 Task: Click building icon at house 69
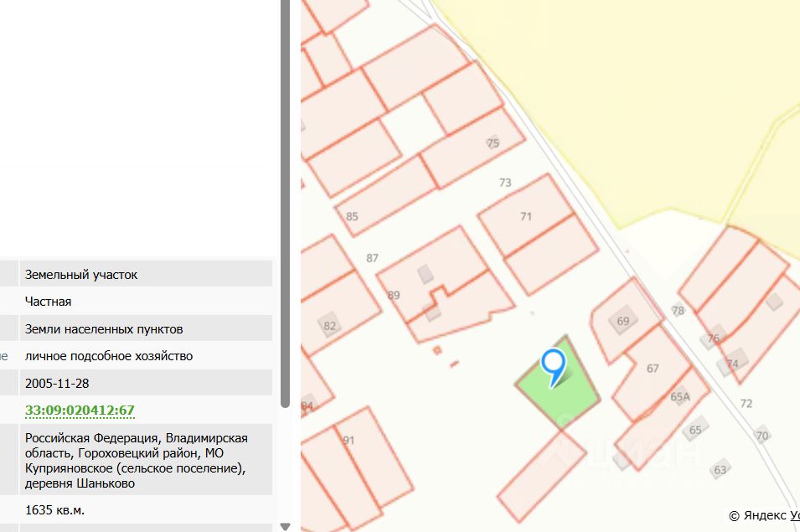622,321
